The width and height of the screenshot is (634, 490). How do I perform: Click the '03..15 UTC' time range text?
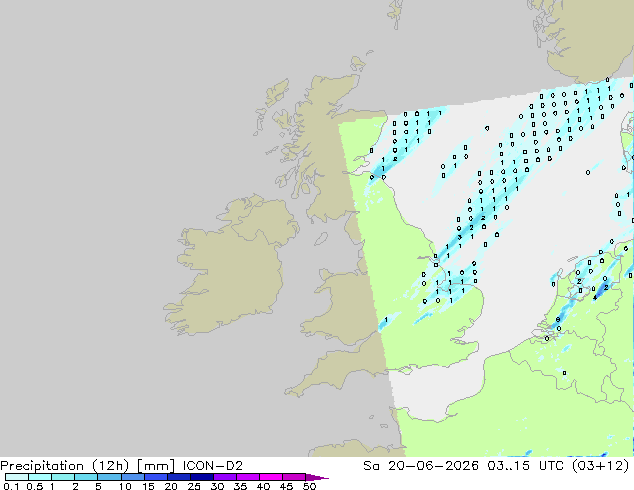pyautogui.click(x=526, y=466)
